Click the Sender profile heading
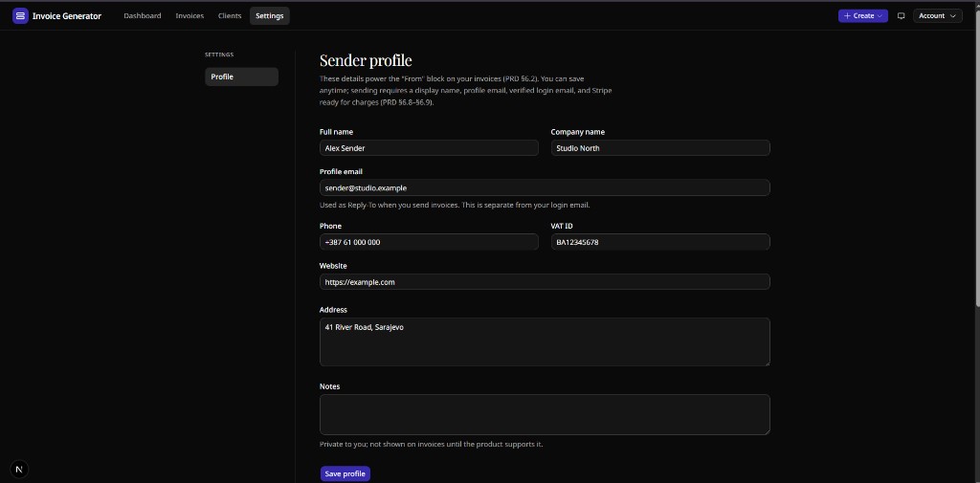This screenshot has width=980, height=483. click(366, 60)
